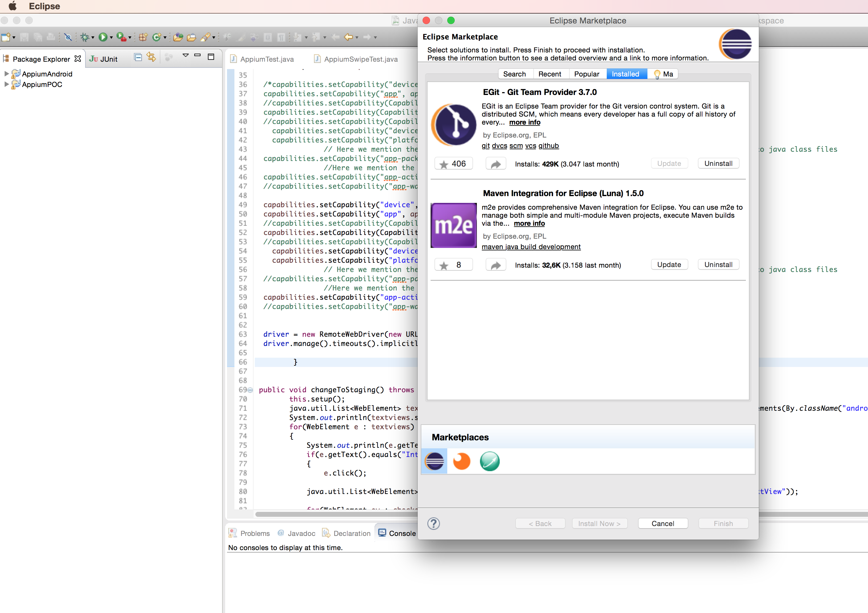Click the Forward navigation arrow icon
868x613 pixels.
(x=367, y=37)
